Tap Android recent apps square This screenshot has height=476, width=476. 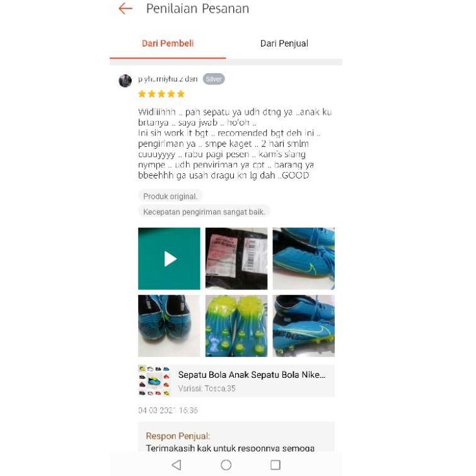[x=276, y=465]
